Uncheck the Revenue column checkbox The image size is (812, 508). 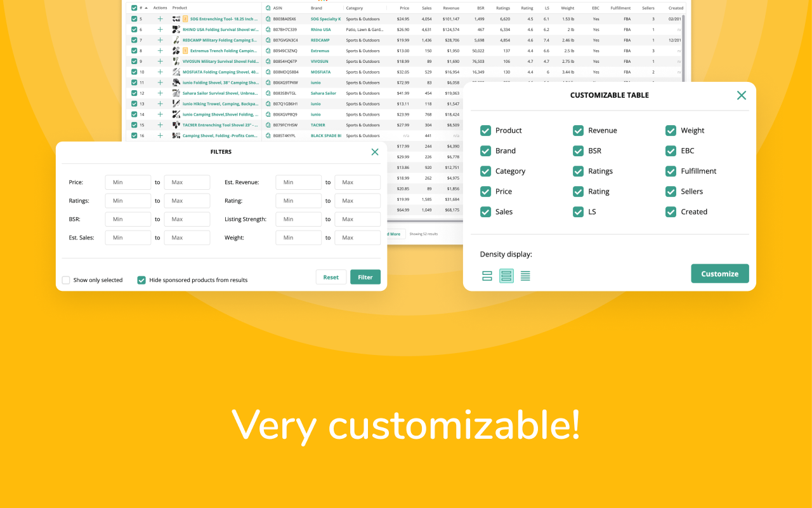click(578, 130)
